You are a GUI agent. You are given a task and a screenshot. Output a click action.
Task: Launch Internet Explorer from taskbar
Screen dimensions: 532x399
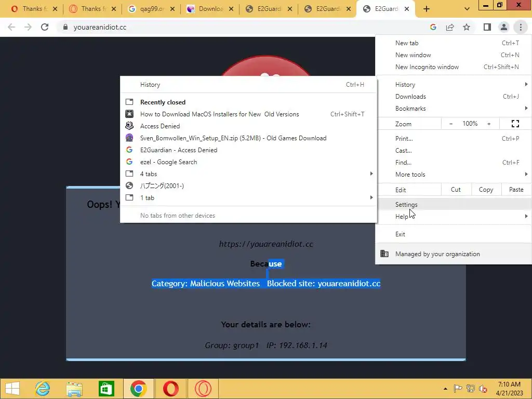[x=43, y=389]
